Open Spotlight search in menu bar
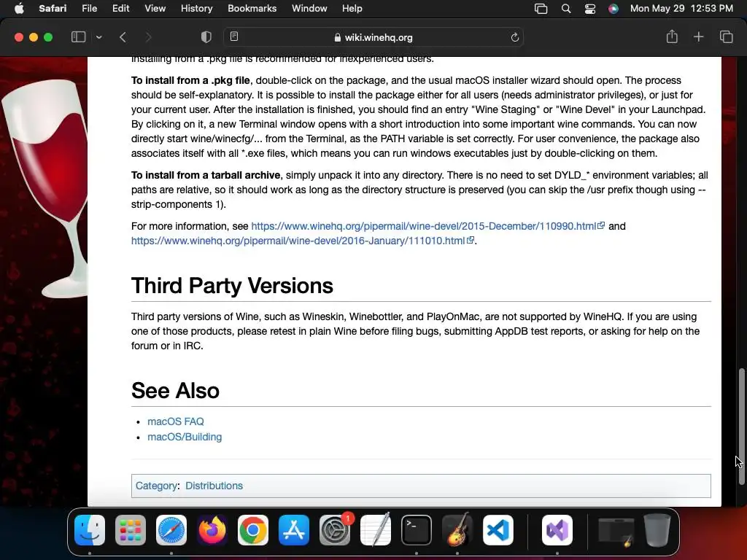Image resolution: width=747 pixels, height=560 pixels. (x=566, y=9)
